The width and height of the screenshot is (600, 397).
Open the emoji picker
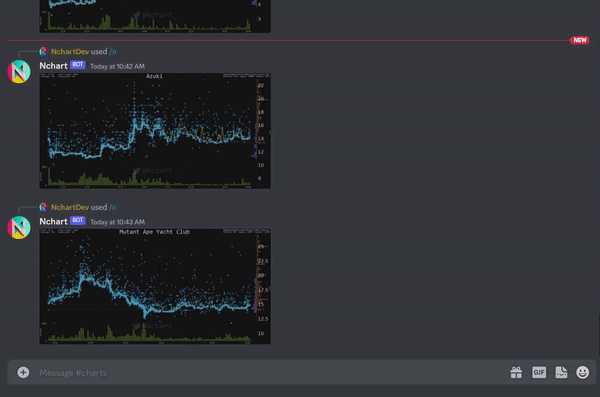click(x=582, y=372)
